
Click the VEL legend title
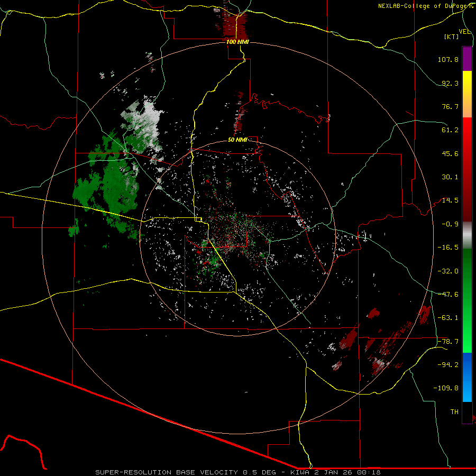(x=465, y=32)
